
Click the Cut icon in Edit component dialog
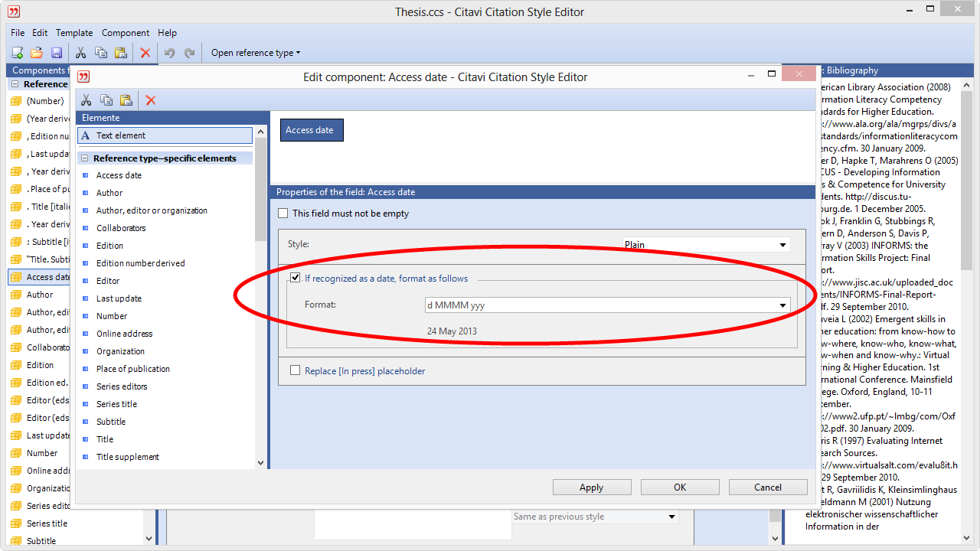(86, 100)
